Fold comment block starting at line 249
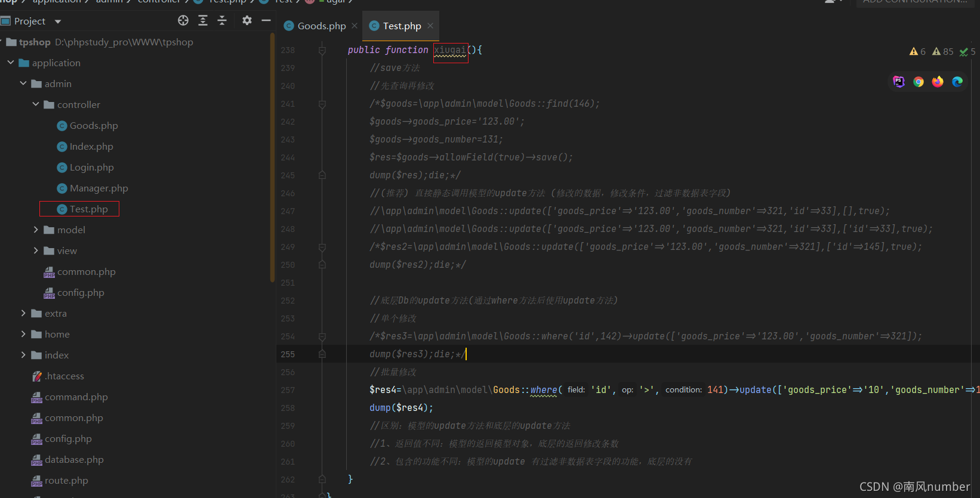980x498 pixels. pos(322,247)
